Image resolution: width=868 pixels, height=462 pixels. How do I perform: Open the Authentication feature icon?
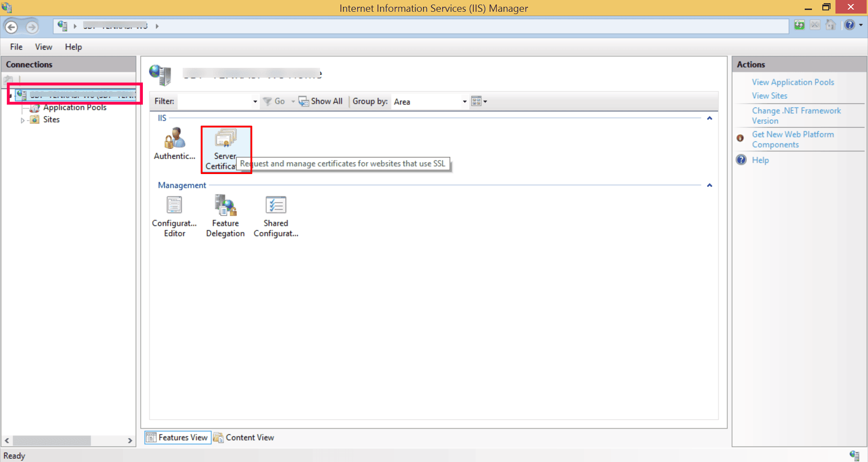pyautogui.click(x=175, y=144)
